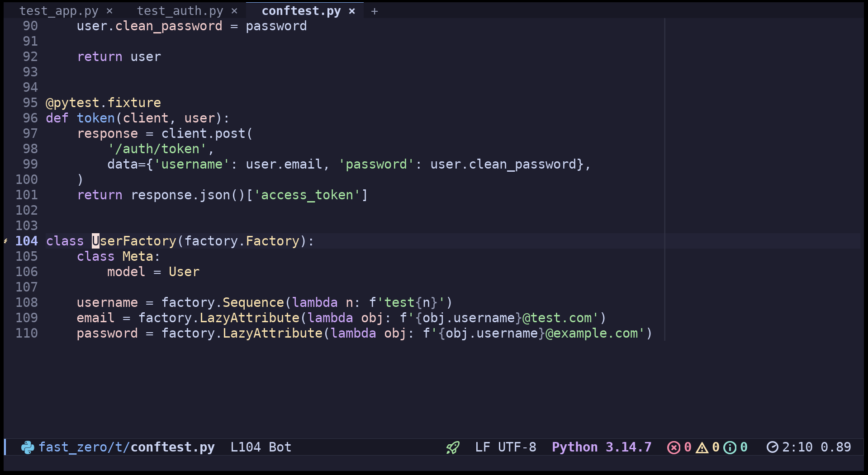868x475 pixels.
Task: Click line number 96 in gutter
Action: click(x=30, y=118)
